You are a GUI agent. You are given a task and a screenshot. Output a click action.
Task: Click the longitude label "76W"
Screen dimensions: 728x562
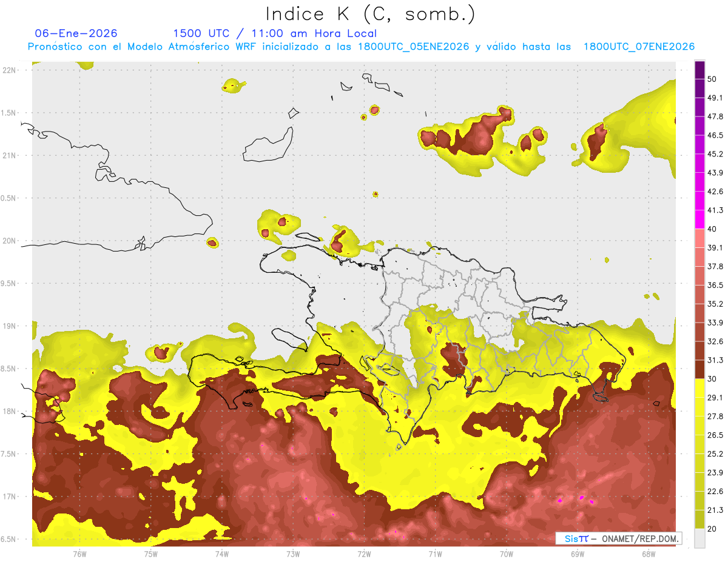pos(79,554)
